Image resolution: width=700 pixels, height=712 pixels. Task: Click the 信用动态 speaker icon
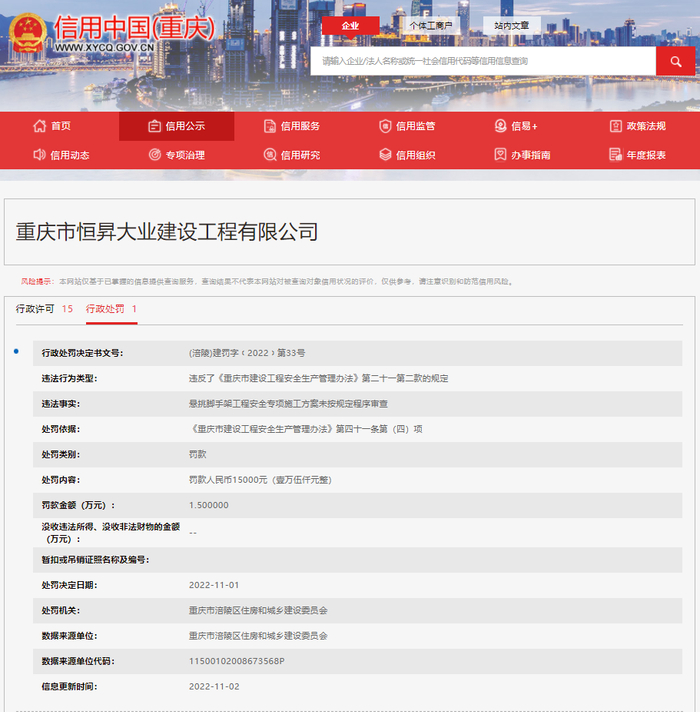tap(39, 155)
